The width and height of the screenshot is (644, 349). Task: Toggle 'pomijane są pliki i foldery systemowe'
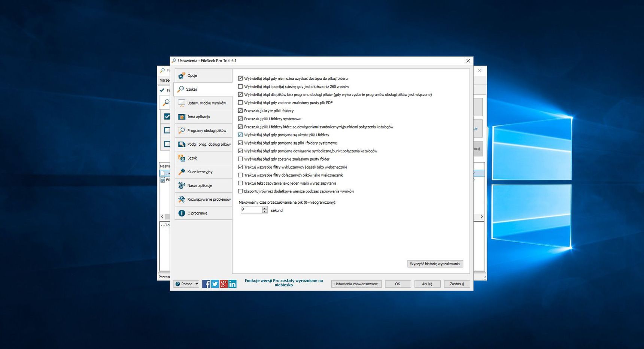(240, 143)
